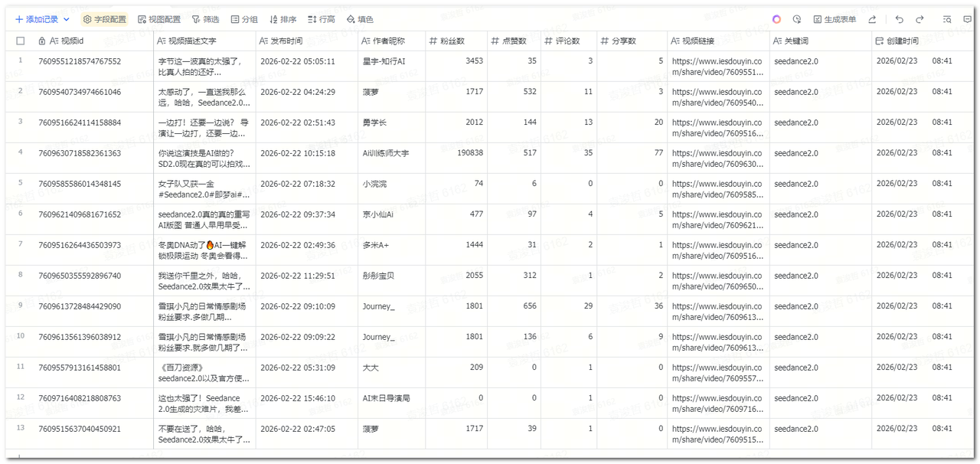Expand the 添加记录 dropdown arrow
The width and height of the screenshot is (980, 464).
click(67, 19)
